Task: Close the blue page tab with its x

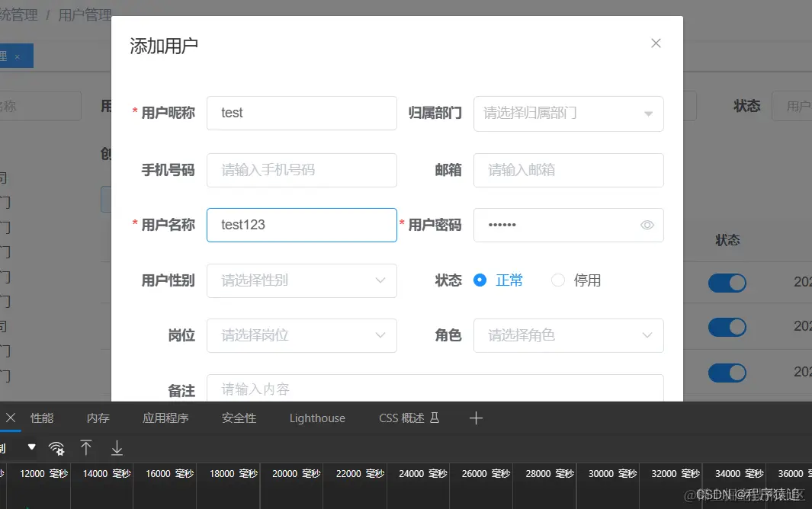Action: 17,56
